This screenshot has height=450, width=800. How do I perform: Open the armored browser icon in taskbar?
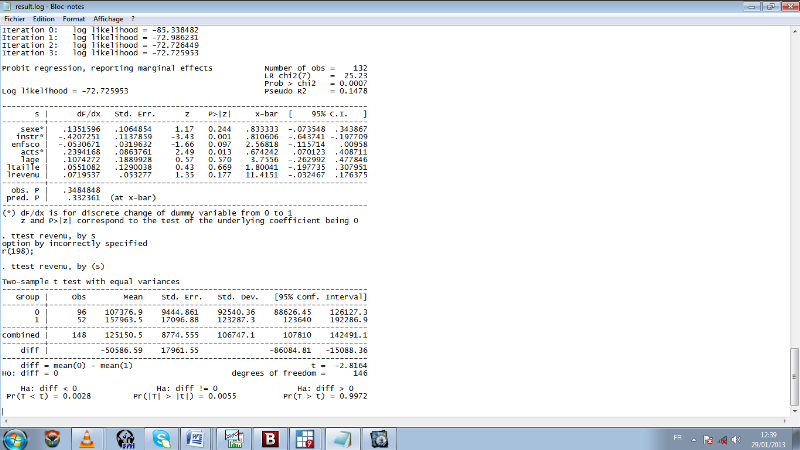pyautogui.click(x=52, y=439)
